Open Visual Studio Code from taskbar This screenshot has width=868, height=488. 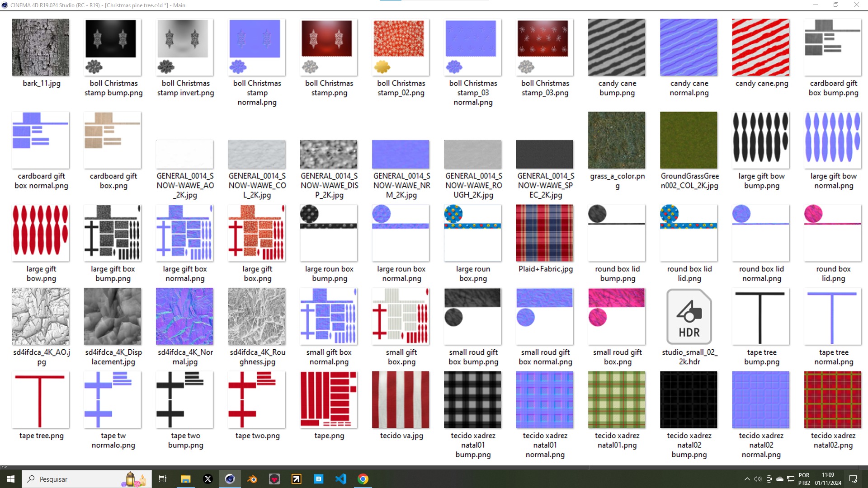point(341,479)
